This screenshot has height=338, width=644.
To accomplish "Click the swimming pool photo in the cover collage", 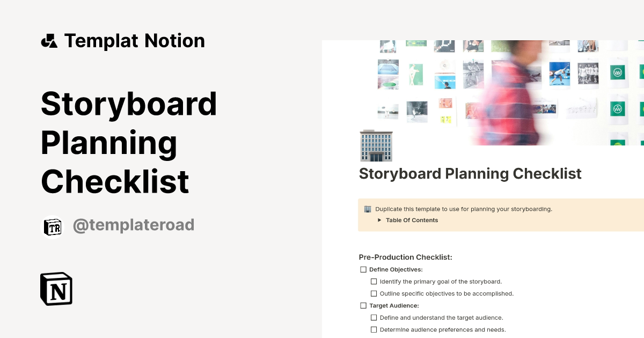I will [388, 65].
